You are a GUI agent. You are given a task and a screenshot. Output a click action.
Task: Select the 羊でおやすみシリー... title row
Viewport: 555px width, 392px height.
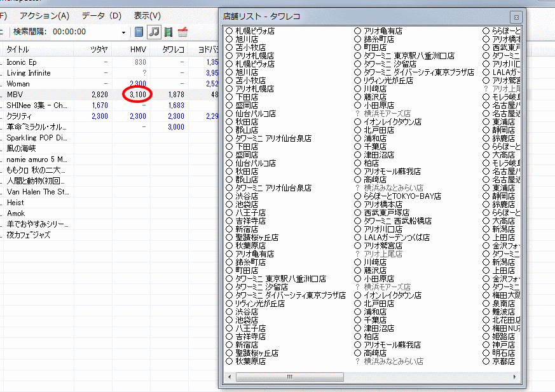[x=38, y=224]
